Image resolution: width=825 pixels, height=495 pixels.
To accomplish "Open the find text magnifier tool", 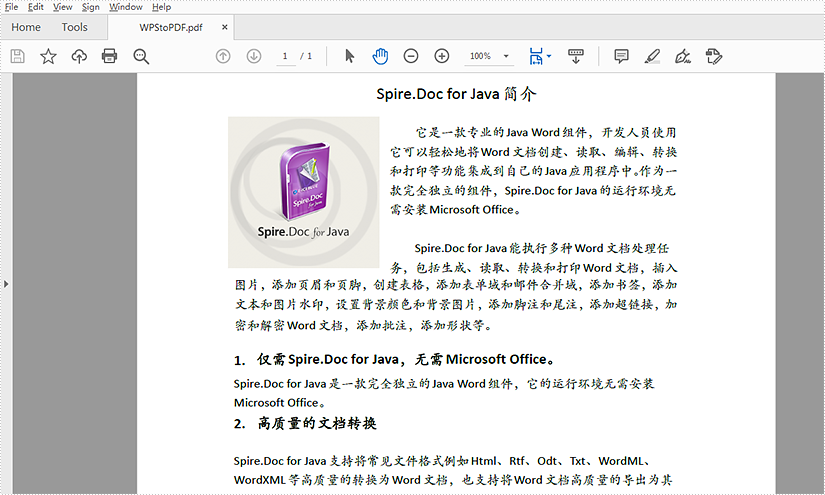I will click(x=141, y=56).
